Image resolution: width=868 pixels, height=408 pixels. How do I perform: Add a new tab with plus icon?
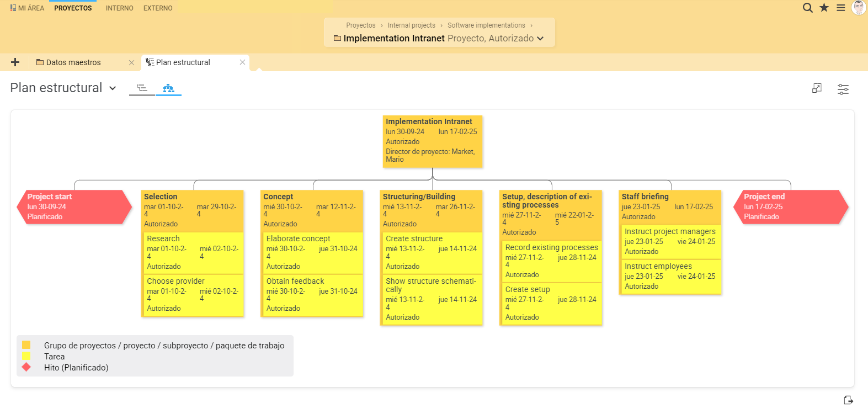(15, 62)
